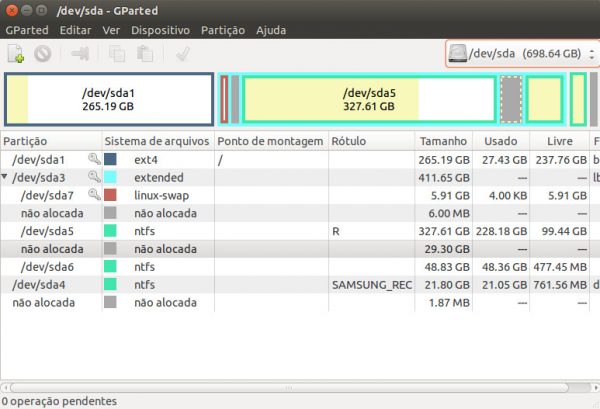Open the /dev/sda device dropdown
Screen dimensions: 600x409
(x=523, y=54)
